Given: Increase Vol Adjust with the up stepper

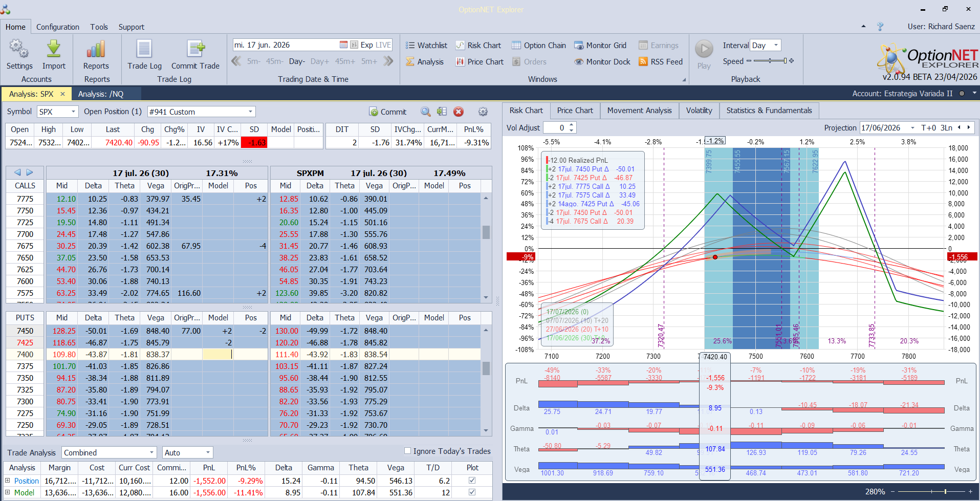Looking at the screenshot, I should [x=572, y=125].
